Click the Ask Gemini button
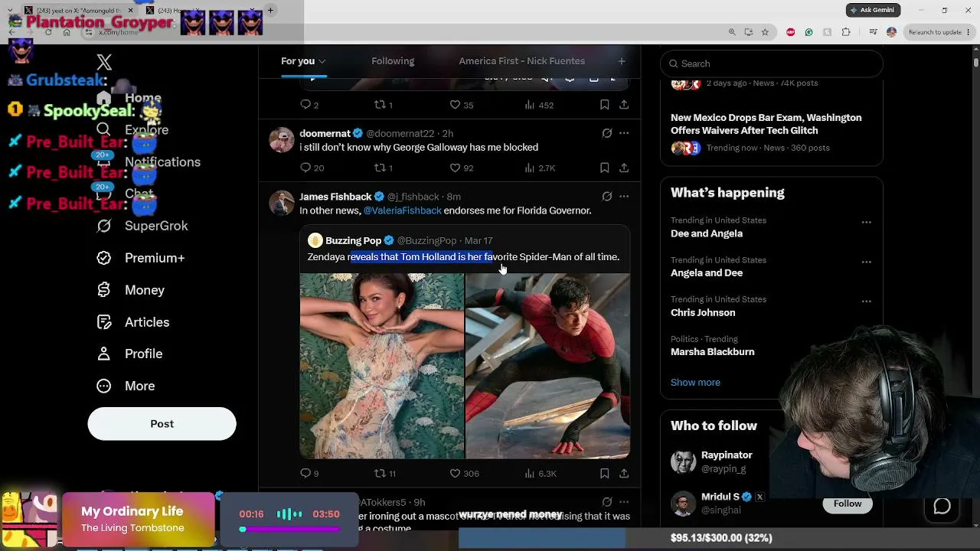This screenshot has width=980, height=551. coord(873,10)
